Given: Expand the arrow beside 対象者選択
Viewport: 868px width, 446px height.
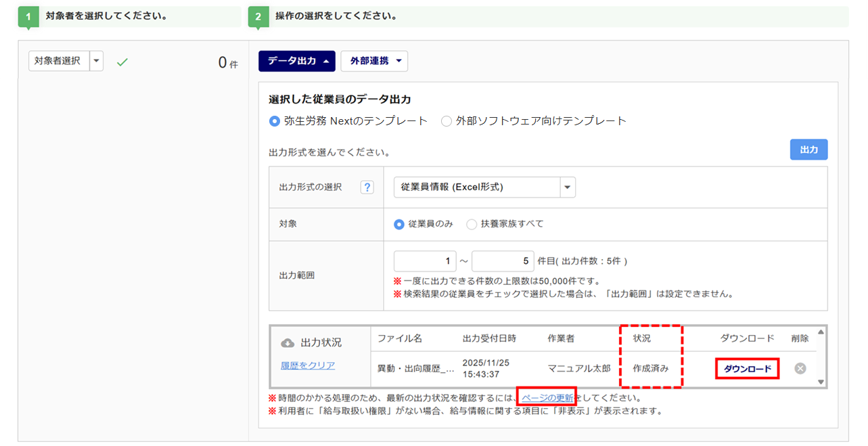Looking at the screenshot, I should point(96,61).
